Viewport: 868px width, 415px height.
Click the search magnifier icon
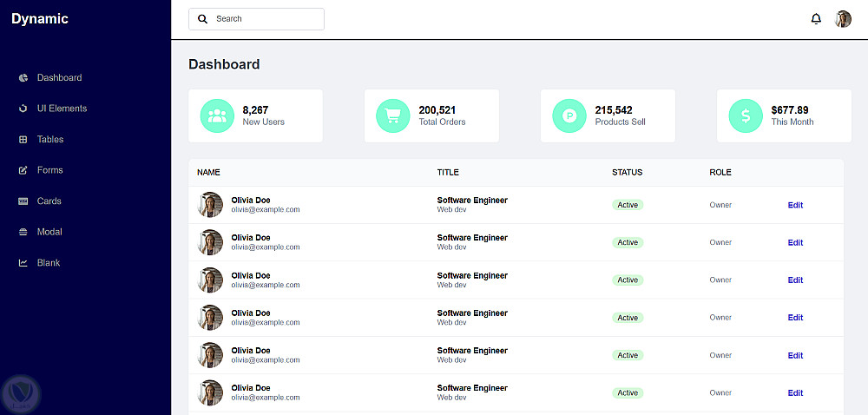203,19
